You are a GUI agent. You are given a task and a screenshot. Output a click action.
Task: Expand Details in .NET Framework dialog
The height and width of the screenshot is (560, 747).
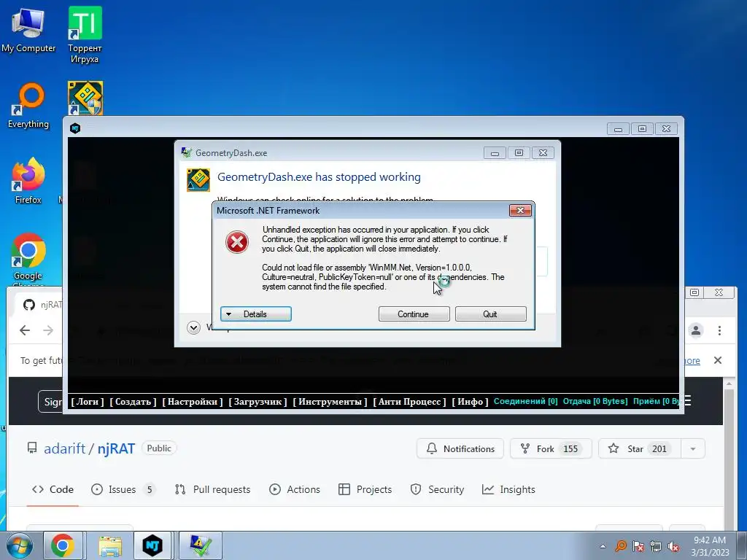point(256,314)
